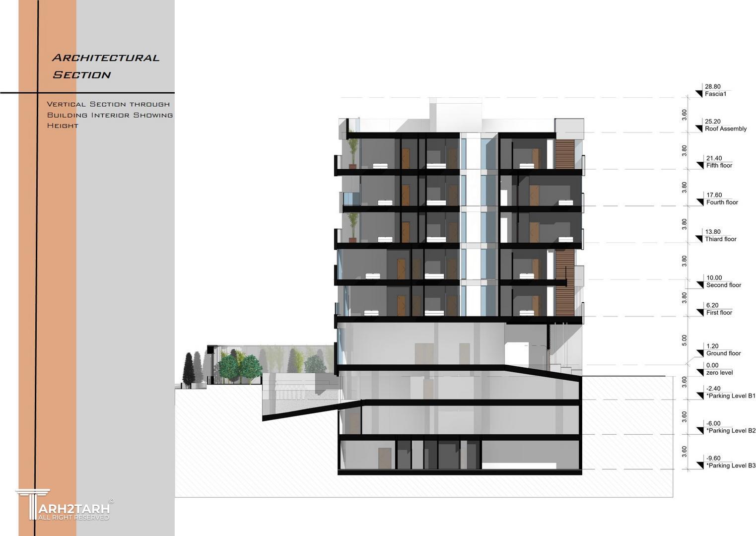This screenshot has height=536, width=756.
Task: Click the Parking Level B3 marker triangle
Action: 700,466
